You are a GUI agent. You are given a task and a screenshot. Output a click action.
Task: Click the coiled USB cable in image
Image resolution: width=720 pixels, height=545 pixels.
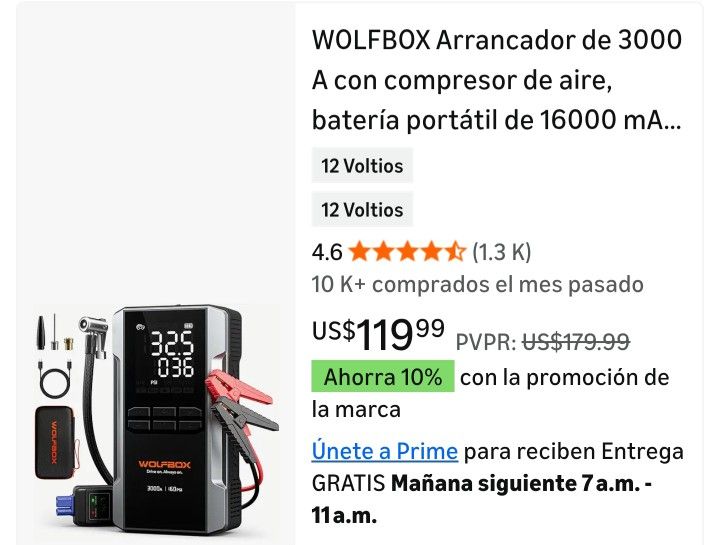(x=55, y=380)
